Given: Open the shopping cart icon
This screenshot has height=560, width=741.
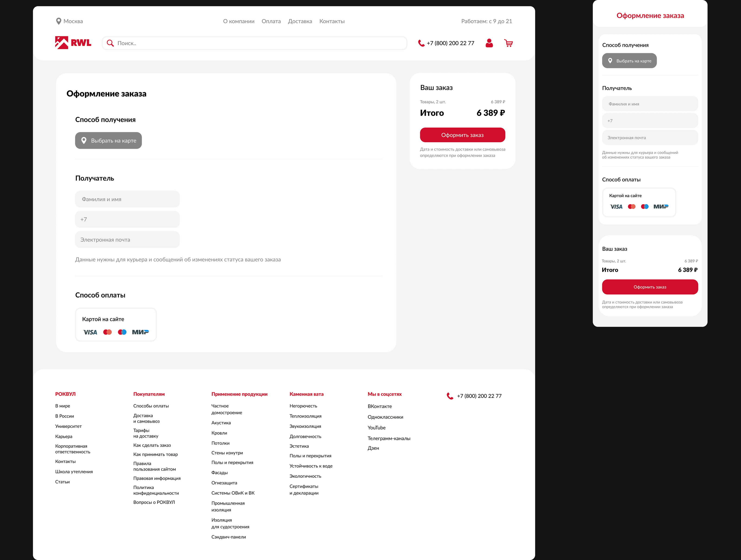Looking at the screenshot, I should pos(509,43).
